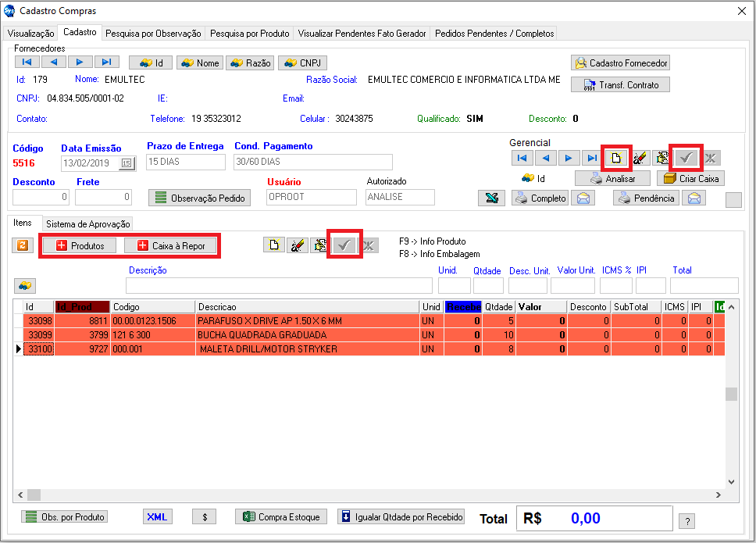Click the items grid vertical scrollbar thumb
Screen dimensions: 756x543
click(731, 394)
